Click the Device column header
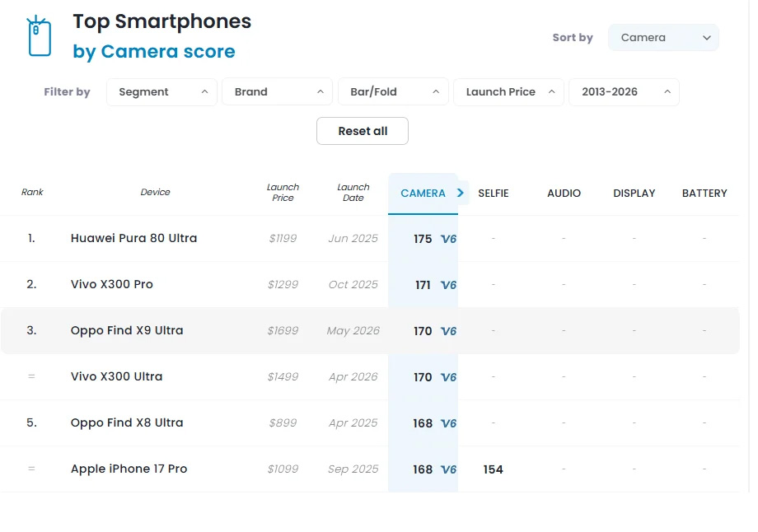The width and height of the screenshot is (758, 532). (x=155, y=193)
